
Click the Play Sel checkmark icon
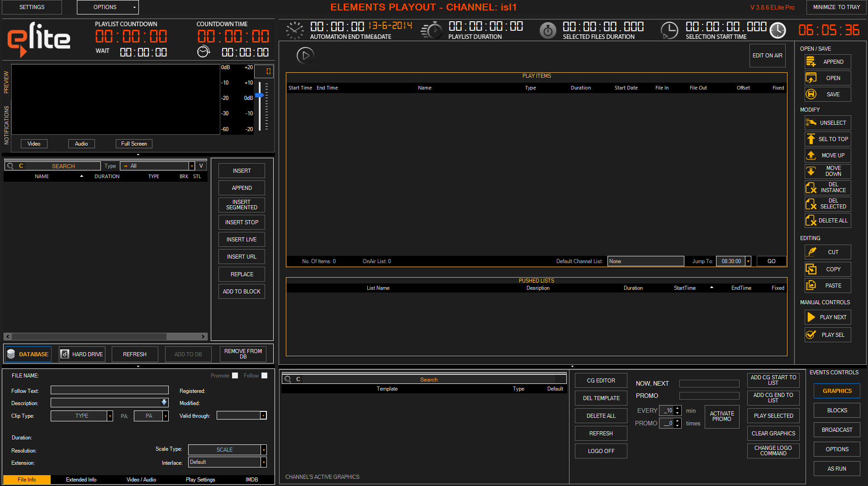pos(811,335)
